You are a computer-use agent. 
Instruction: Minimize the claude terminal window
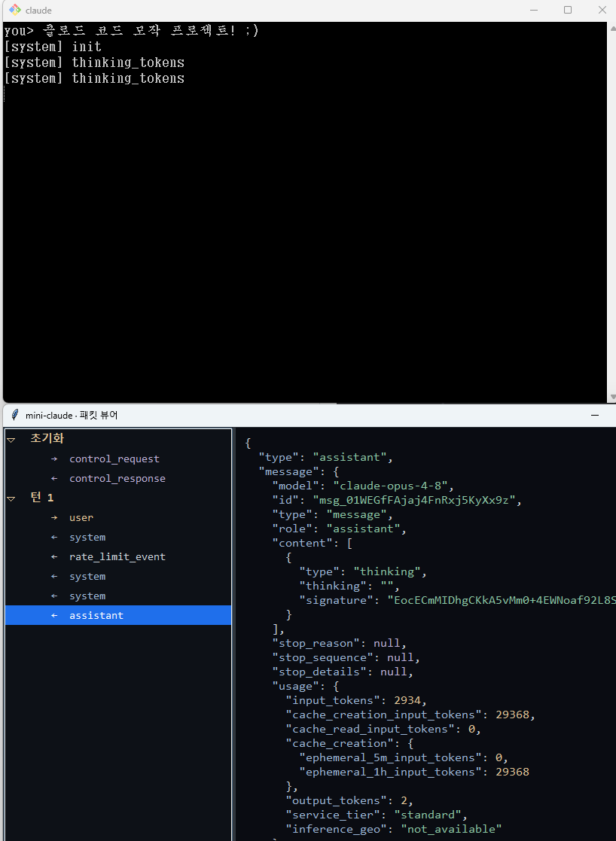click(533, 10)
